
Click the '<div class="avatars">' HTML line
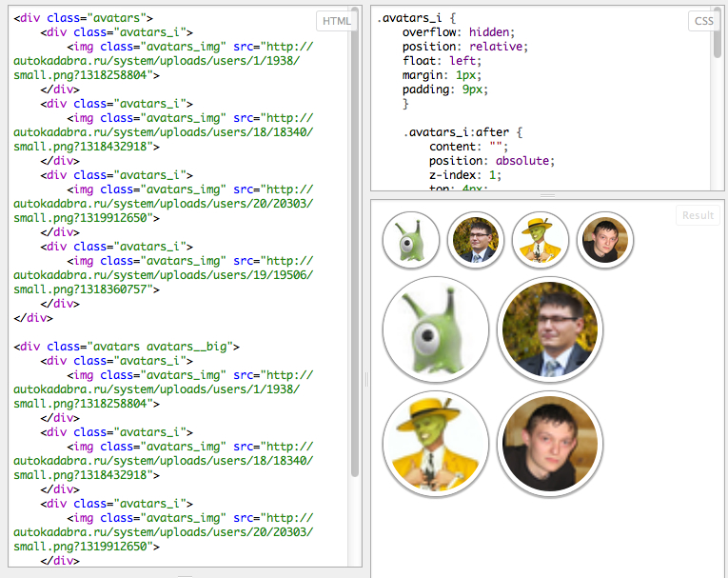click(x=83, y=18)
